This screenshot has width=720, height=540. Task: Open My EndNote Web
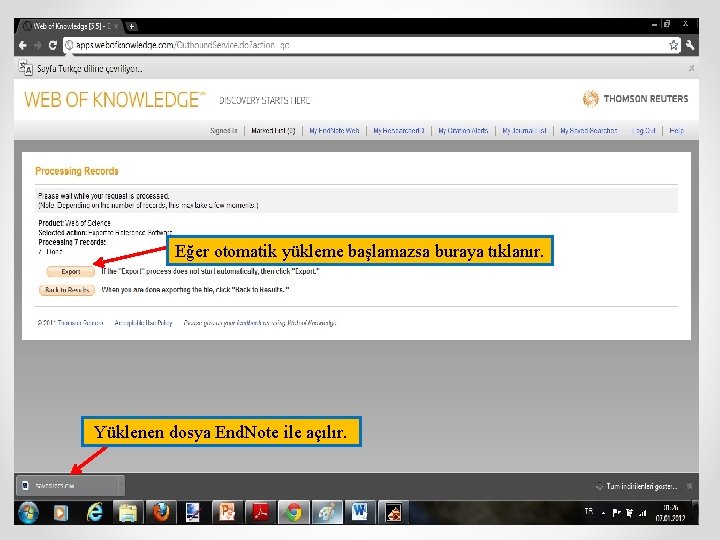pos(334,130)
